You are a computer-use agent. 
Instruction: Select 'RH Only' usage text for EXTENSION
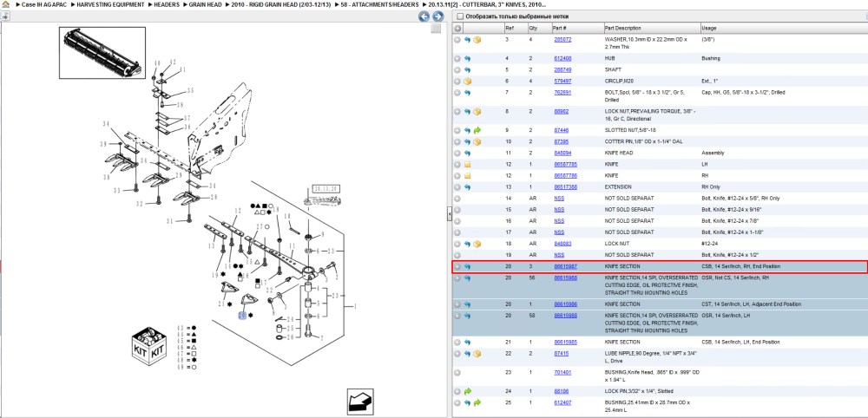(x=712, y=187)
